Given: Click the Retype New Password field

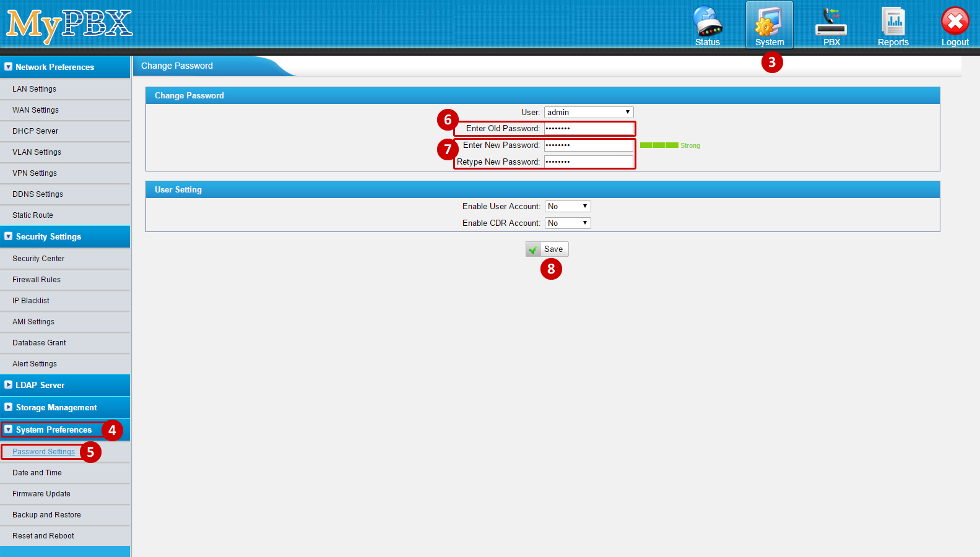Looking at the screenshot, I should point(588,162).
